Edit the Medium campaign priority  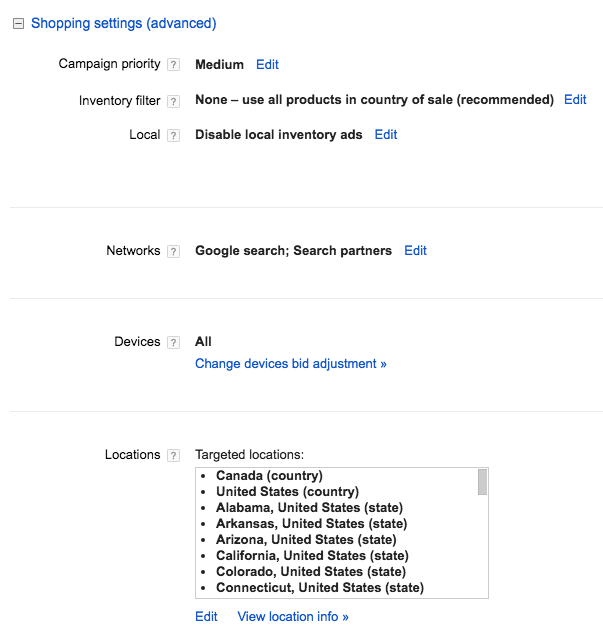(267, 64)
